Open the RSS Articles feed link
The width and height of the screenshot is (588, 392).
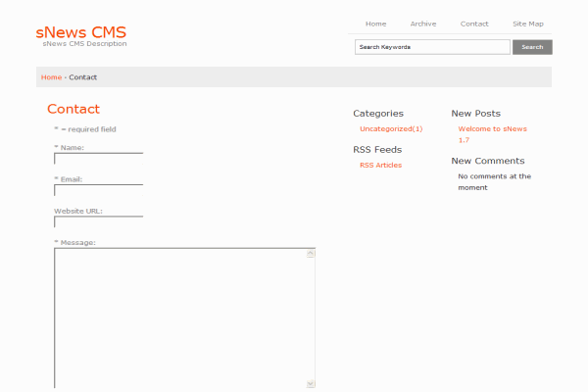(380, 165)
